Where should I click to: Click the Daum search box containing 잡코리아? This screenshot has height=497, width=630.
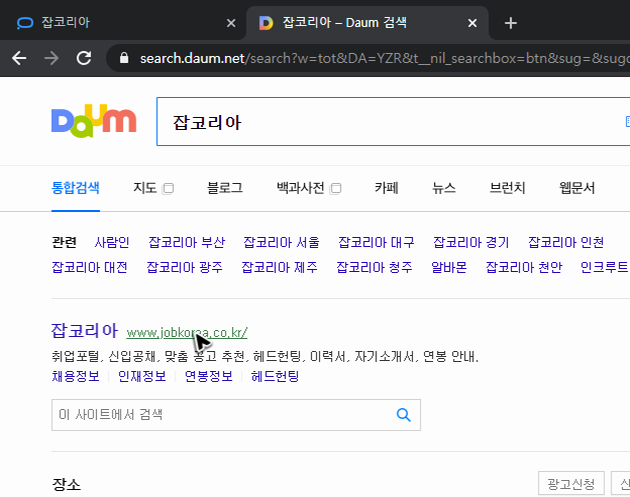(393, 121)
